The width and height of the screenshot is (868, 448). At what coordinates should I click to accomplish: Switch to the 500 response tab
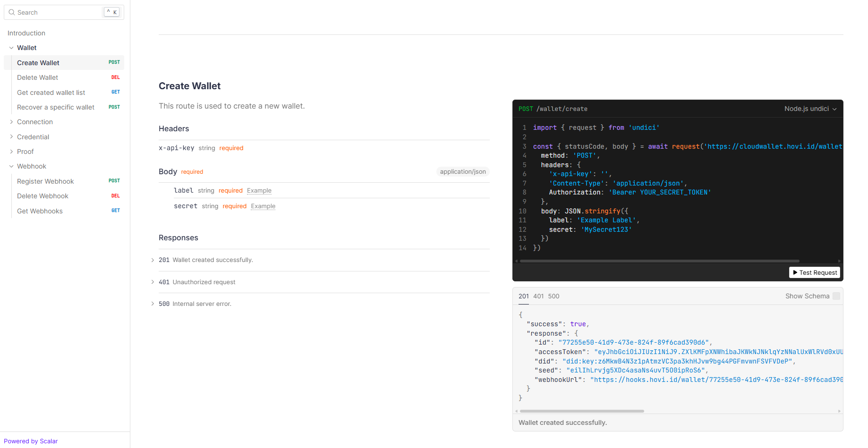point(553,296)
